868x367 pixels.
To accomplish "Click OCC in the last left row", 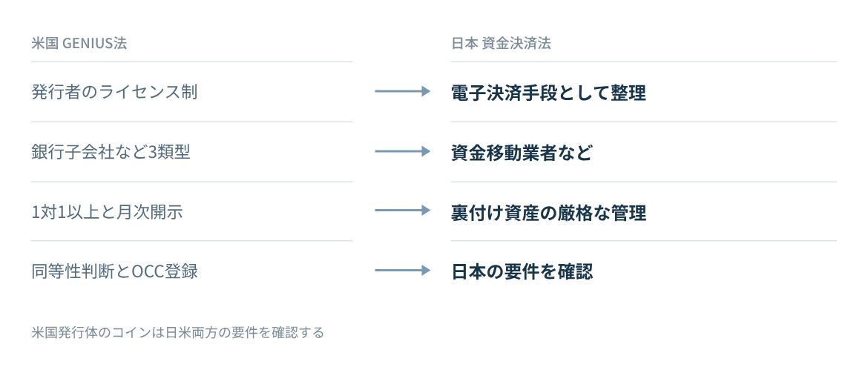I will click(148, 271).
